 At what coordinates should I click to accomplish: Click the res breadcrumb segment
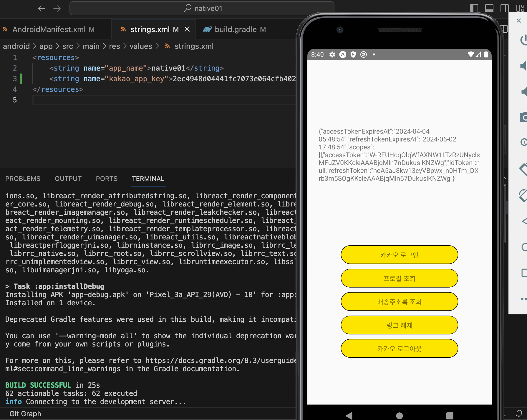click(115, 46)
